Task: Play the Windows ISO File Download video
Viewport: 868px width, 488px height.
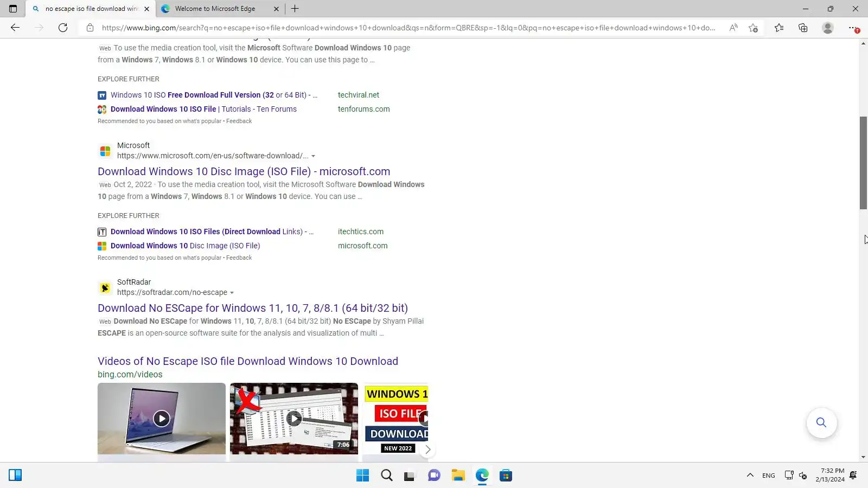Action: coord(395,419)
